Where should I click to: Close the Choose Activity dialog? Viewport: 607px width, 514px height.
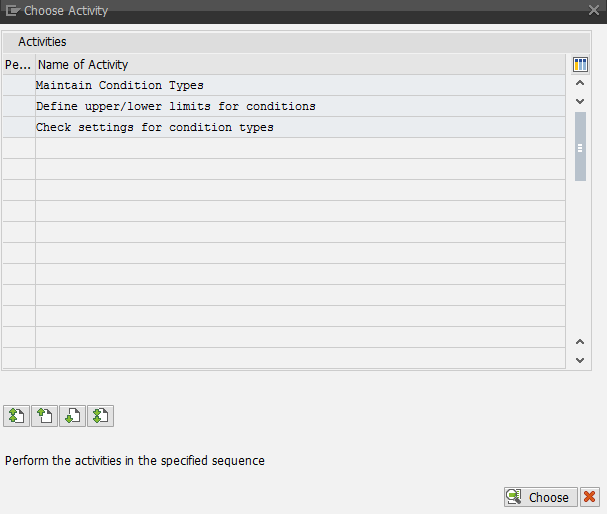[x=594, y=10]
